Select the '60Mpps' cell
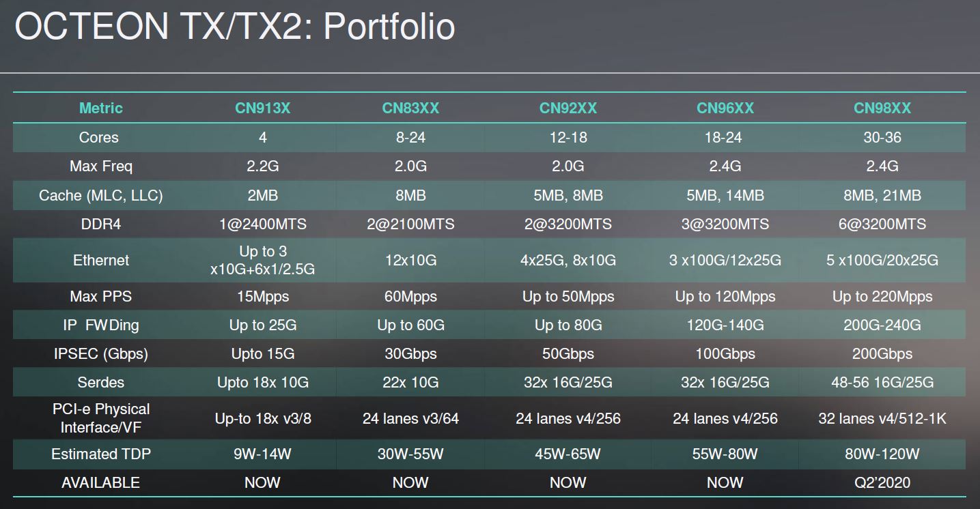The width and height of the screenshot is (980, 509). tap(410, 296)
